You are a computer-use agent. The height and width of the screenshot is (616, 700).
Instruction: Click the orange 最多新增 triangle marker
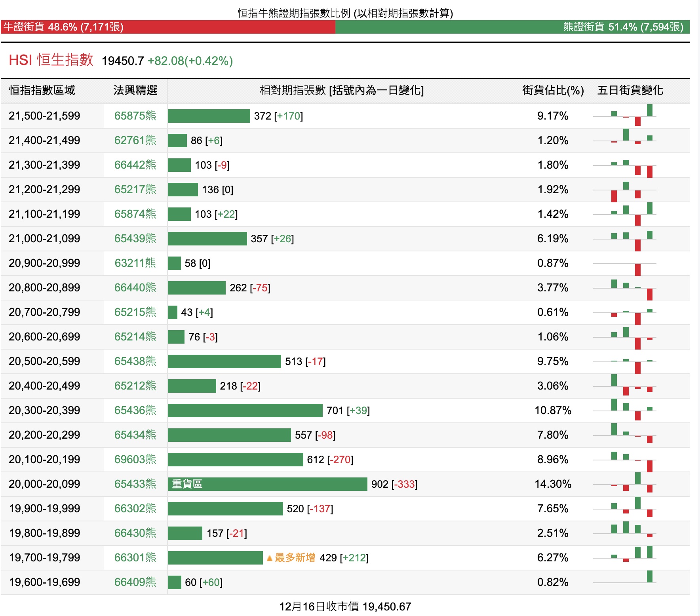click(x=270, y=558)
